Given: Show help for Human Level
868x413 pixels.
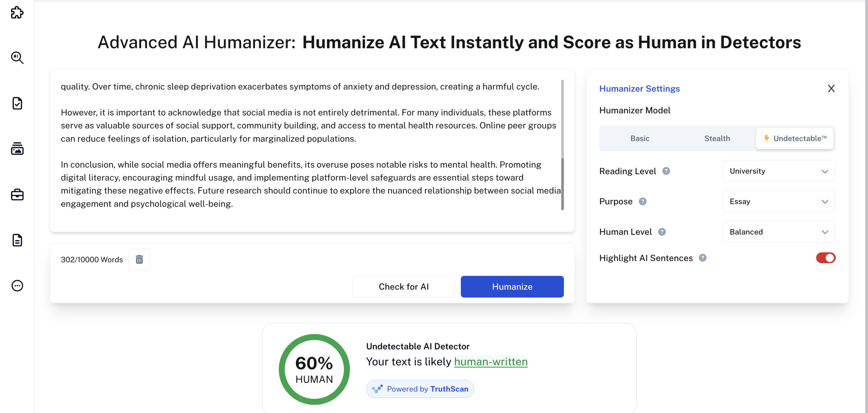Looking at the screenshot, I should coord(662,232).
